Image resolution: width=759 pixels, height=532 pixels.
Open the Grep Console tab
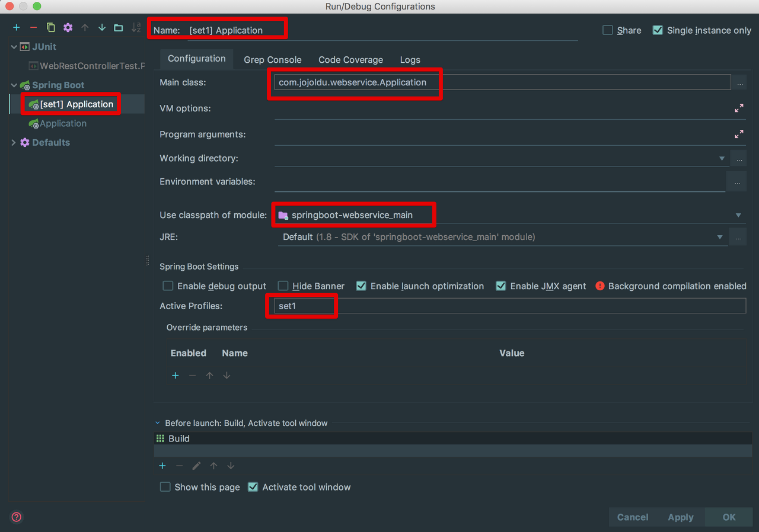pyautogui.click(x=273, y=60)
